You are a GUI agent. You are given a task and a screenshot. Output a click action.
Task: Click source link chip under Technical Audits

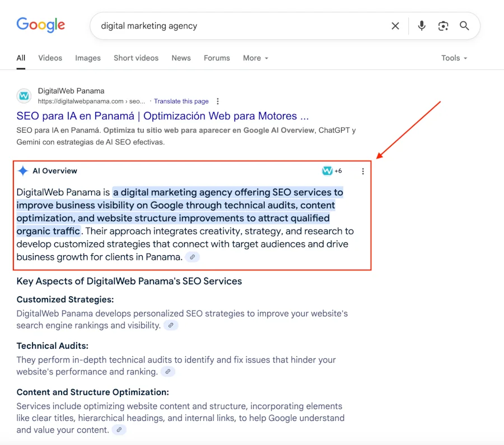pos(167,372)
